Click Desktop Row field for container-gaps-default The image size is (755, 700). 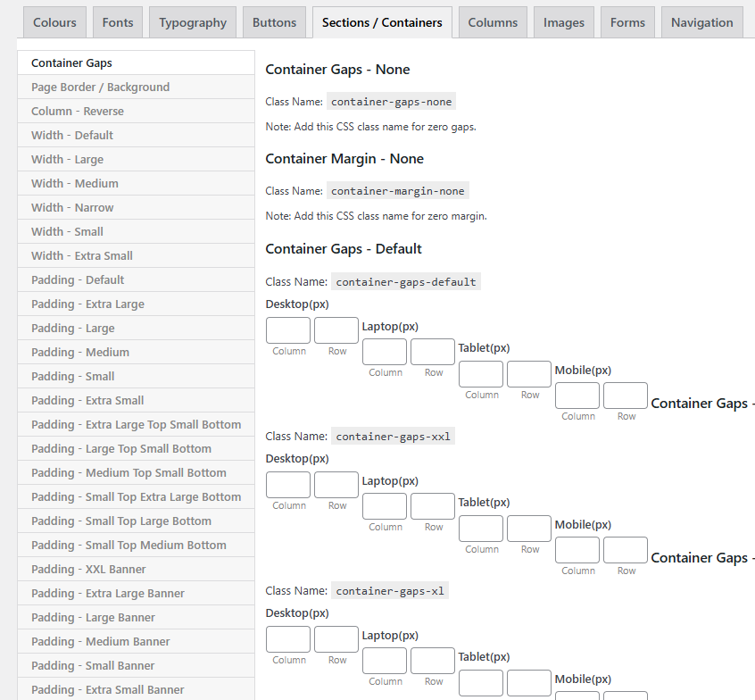(x=336, y=330)
